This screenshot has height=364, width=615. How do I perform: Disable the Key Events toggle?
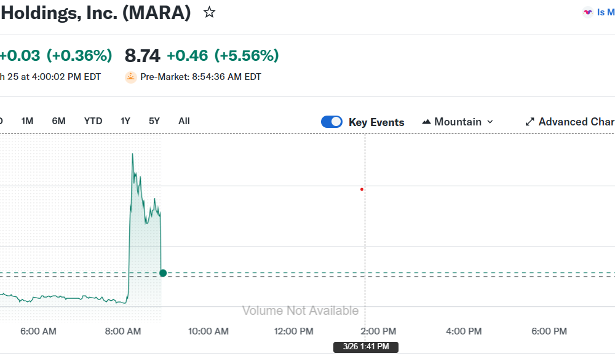click(x=331, y=122)
